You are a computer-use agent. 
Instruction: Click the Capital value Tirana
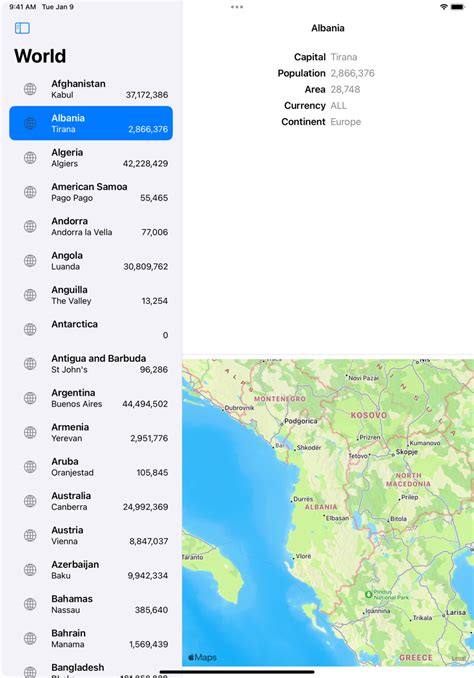(x=344, y=57)
